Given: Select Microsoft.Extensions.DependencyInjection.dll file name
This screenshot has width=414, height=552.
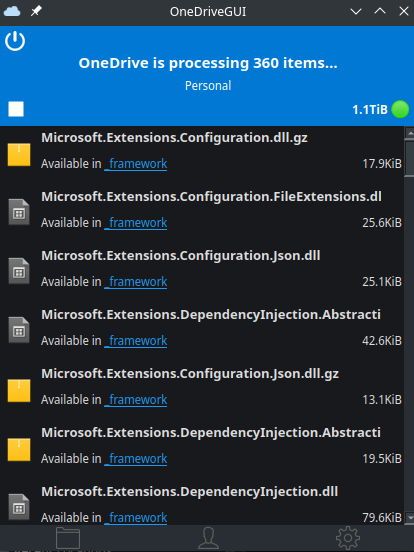Looking at the screenshot, I should (189, 492).
